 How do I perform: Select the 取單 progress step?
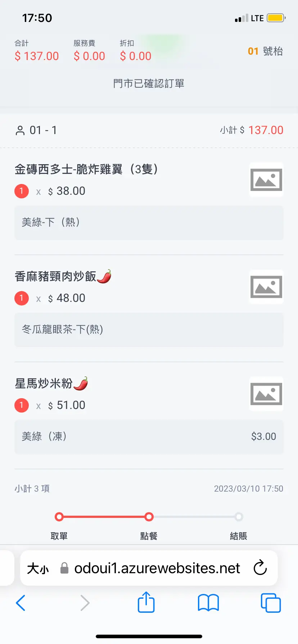click(59, 517)
